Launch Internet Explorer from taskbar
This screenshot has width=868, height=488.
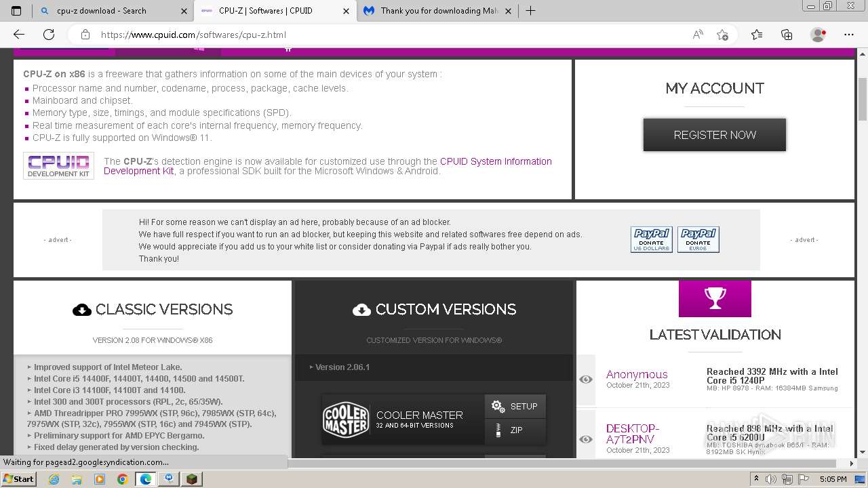[x=54, y=479]
